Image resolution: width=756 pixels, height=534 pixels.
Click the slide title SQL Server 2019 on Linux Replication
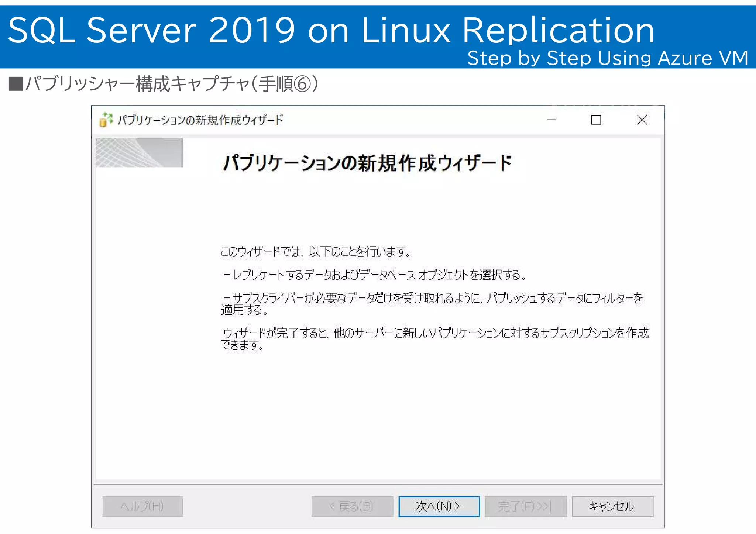(x=331, y=30)
